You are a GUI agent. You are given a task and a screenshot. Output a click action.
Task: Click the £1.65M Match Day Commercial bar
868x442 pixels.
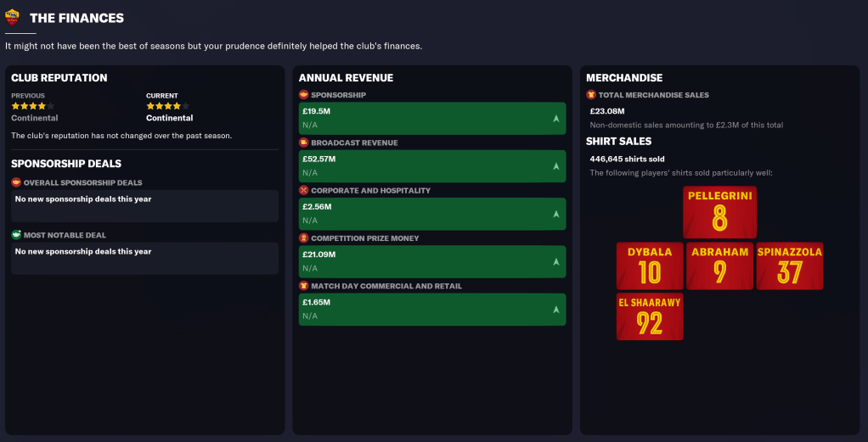[x=431, y=309]
